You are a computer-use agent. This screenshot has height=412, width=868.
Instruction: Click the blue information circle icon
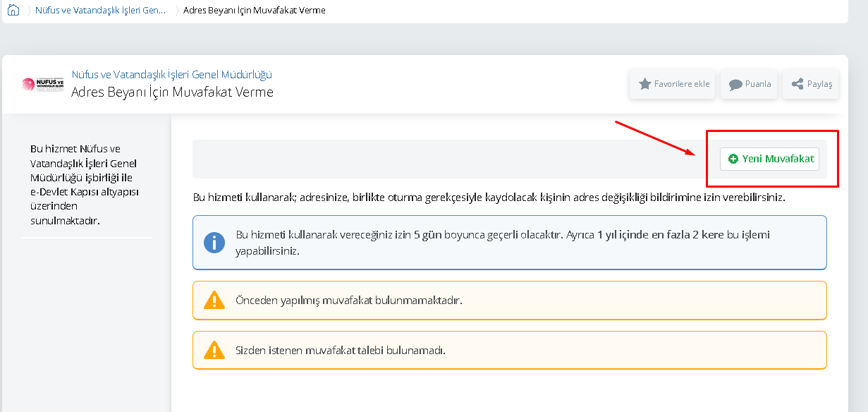[x=214, y=243]
